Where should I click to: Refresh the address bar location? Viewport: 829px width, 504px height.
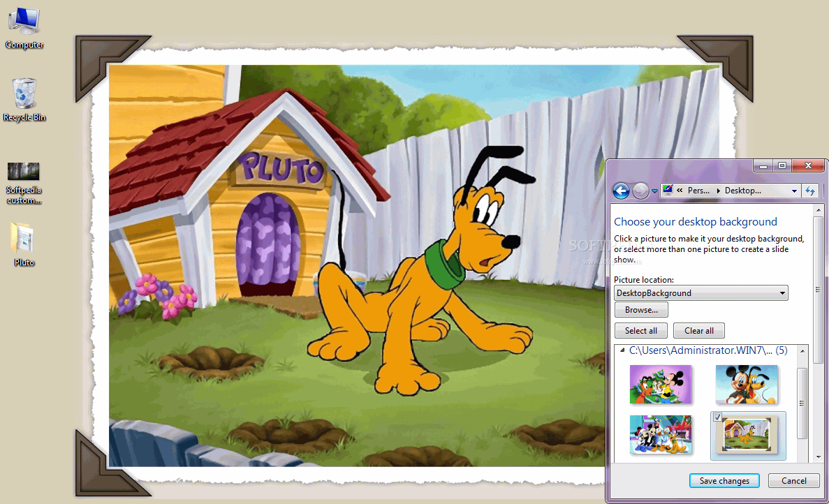click(x=810, y=191)
